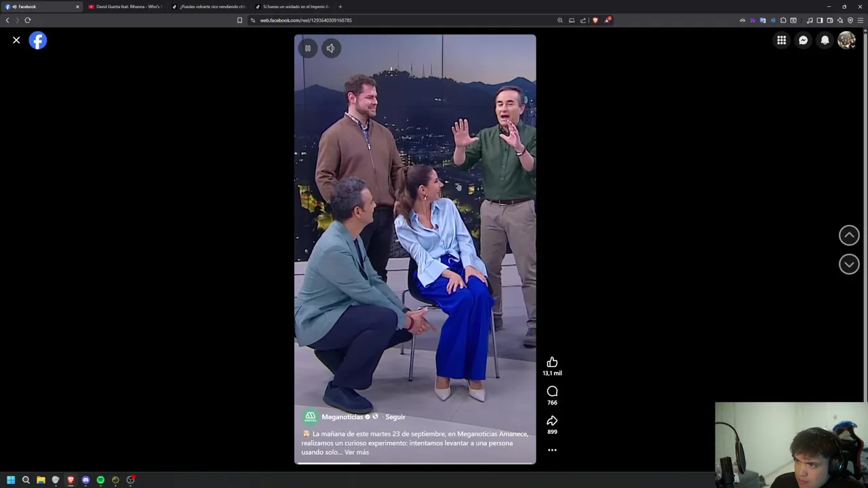The height and width of the screenshot is (488, 868).
Task: Pause the reel video
Action: tap(307, 48)
